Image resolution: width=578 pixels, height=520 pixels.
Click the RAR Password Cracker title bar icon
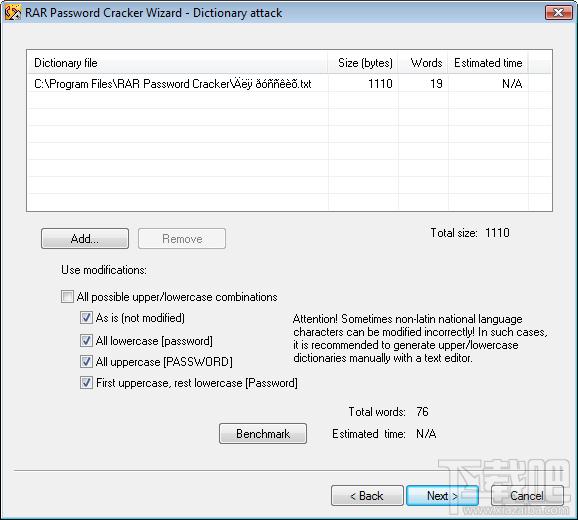12,13
